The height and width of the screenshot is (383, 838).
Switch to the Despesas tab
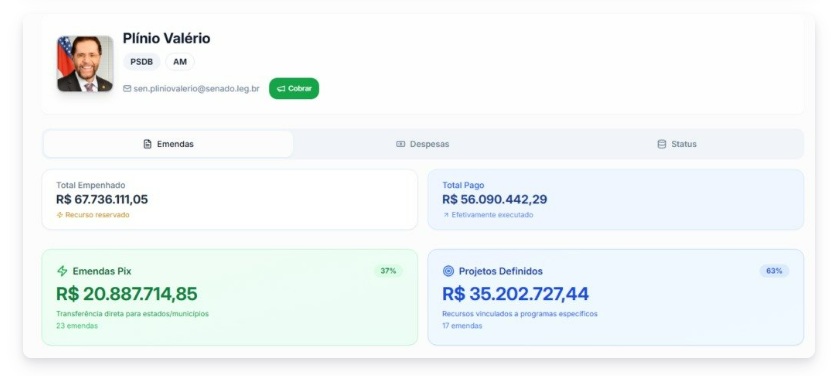(423, 144)
